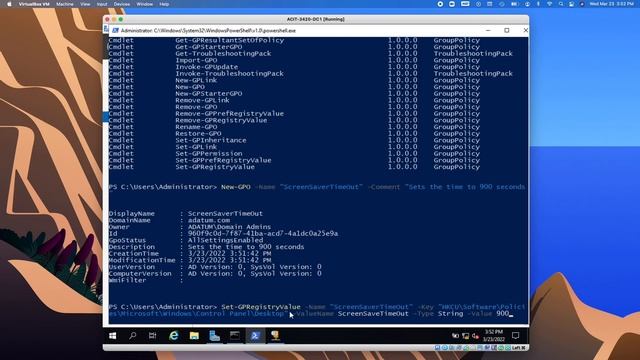
Task: Click VirtualBox window green zoom button
Action: click(x=121, y=19)
